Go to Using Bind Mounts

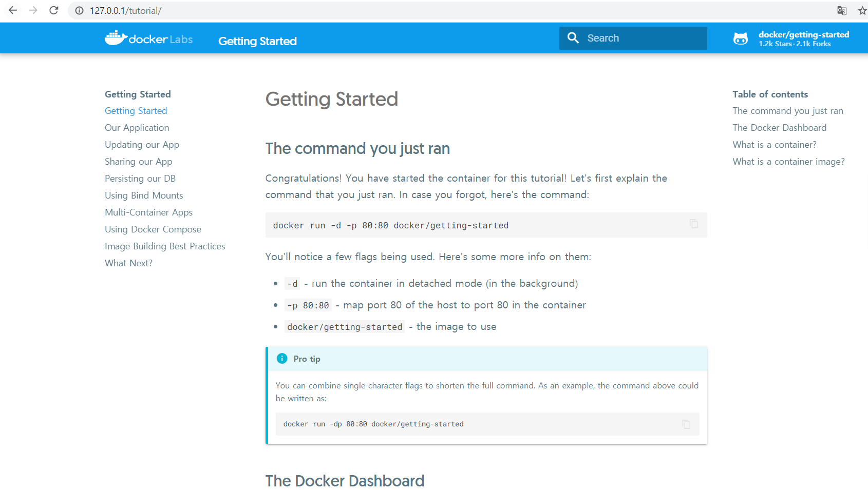[x=144, y=195]
